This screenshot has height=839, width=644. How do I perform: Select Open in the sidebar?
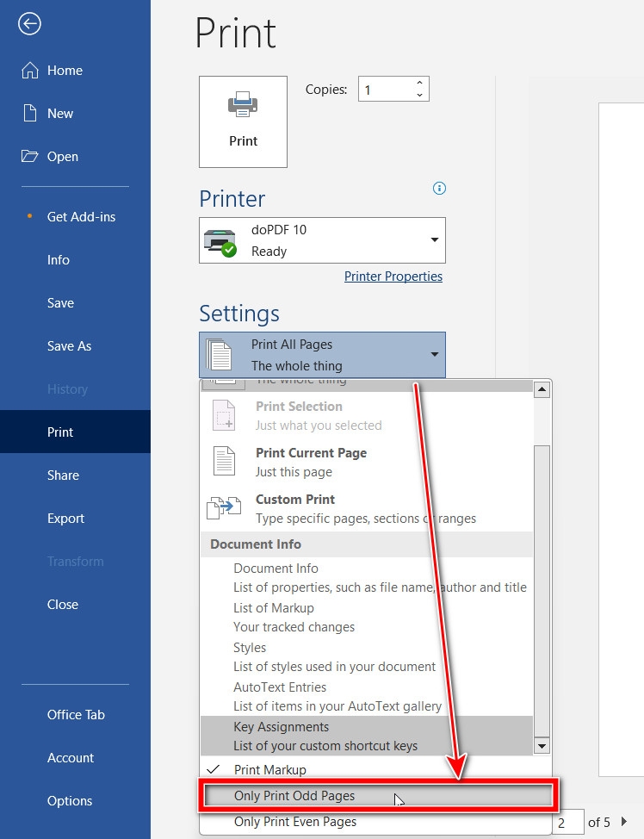(75, 156)
